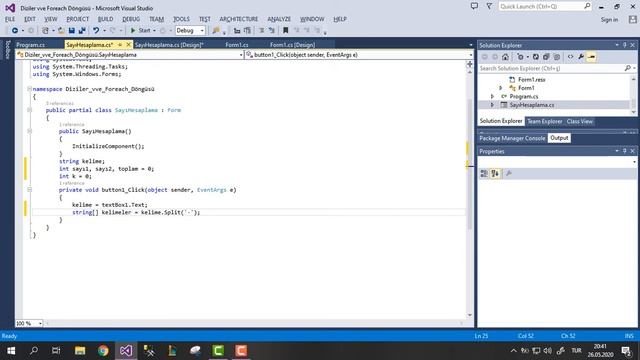640x360 pixels.
Task: Open the BUILD menu
Action: pyautogui.click(x=105, y=19)
